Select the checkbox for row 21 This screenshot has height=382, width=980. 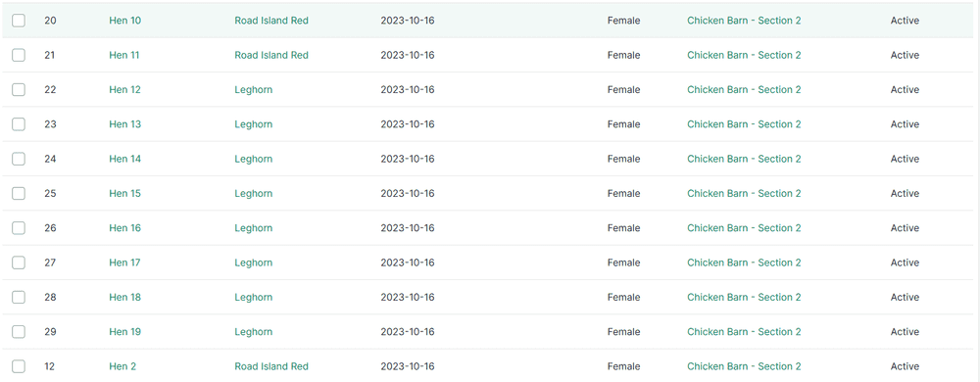click(19, 55)
